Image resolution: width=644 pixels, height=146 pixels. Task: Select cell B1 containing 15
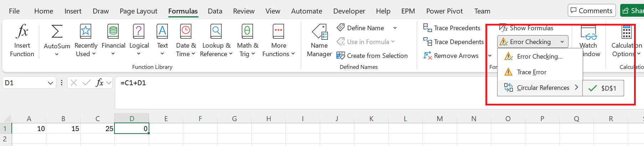(63, 129)
